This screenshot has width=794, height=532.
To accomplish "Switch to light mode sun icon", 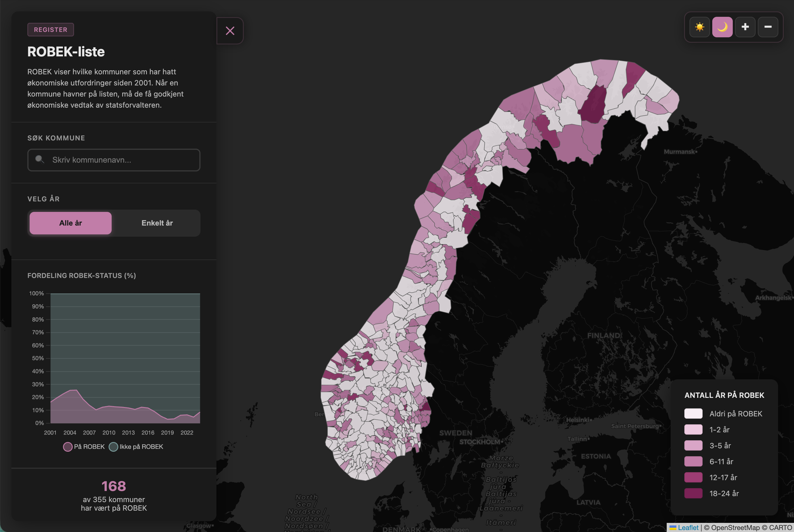I will [x=699, y=27].
